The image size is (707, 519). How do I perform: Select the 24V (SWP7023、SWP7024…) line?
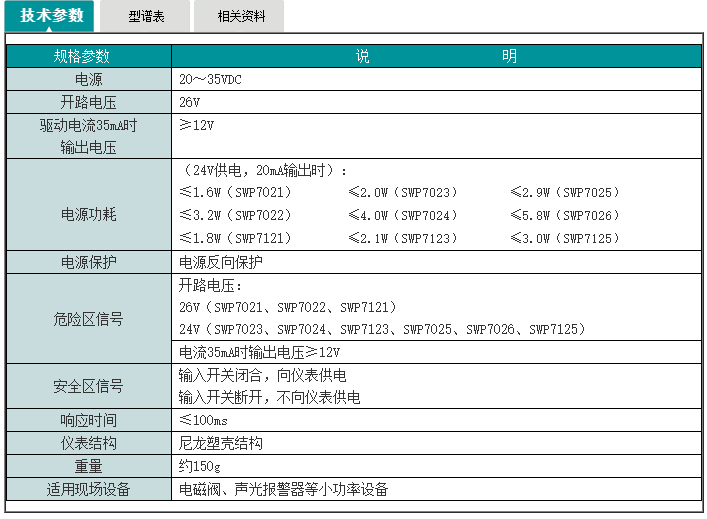coord(382,330)
